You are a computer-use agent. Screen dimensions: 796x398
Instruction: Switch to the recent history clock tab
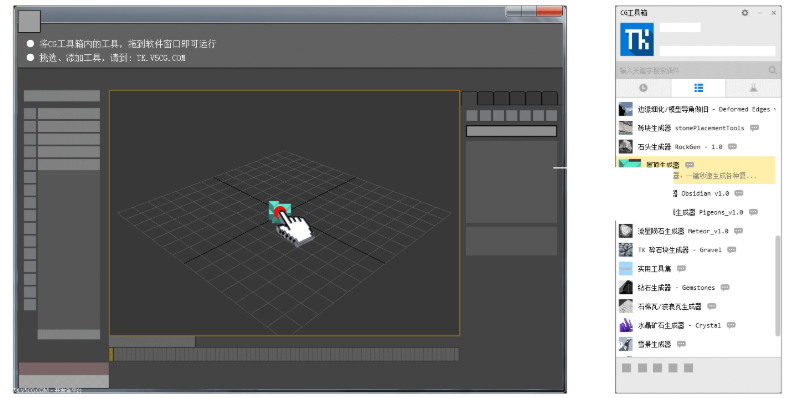click(x=643, y=88)
